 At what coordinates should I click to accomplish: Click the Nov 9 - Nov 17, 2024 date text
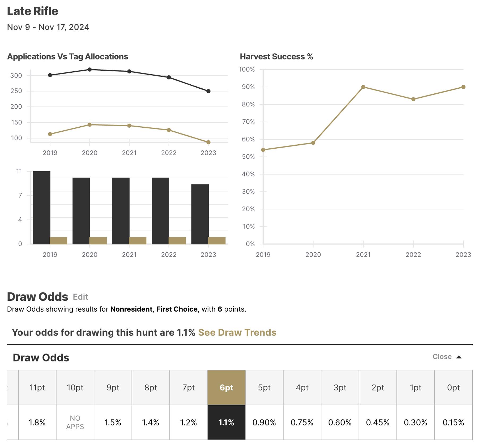[x=48, y=27]
